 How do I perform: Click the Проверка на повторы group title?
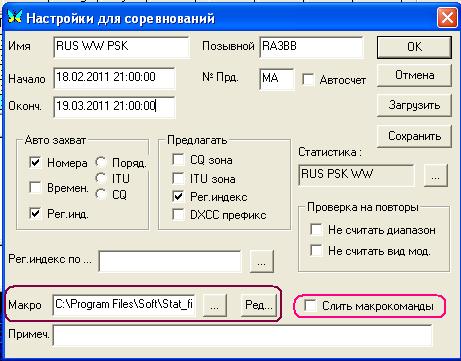(363, 207)
